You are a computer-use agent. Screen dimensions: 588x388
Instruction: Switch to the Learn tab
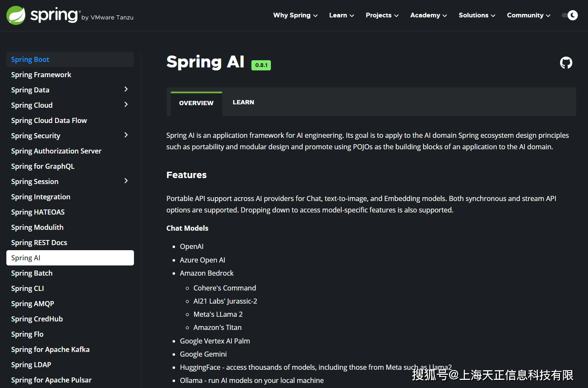[x=243, y=102]
